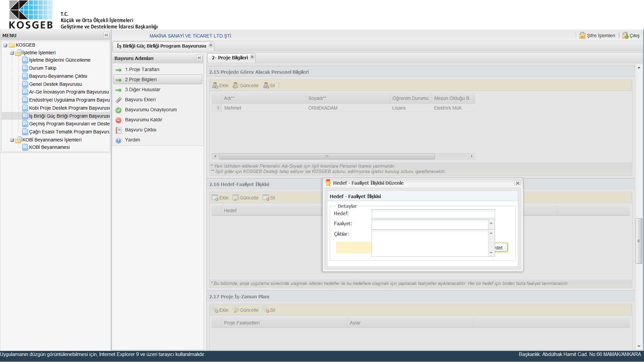Viewport: 644px width, 362px height.
Task: Click the blue question mark help icon
Action: 118,140
